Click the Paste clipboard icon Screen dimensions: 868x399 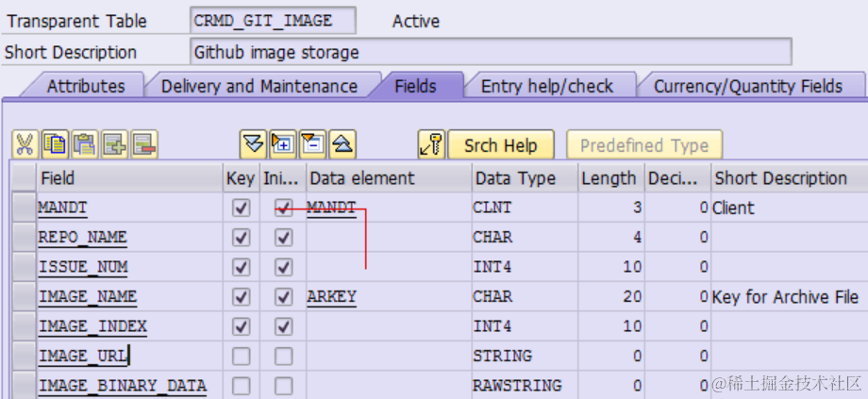pos(85,145)
